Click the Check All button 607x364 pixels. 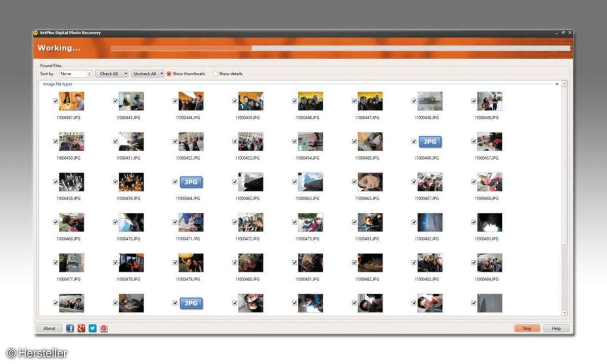(x=109, y=74)
